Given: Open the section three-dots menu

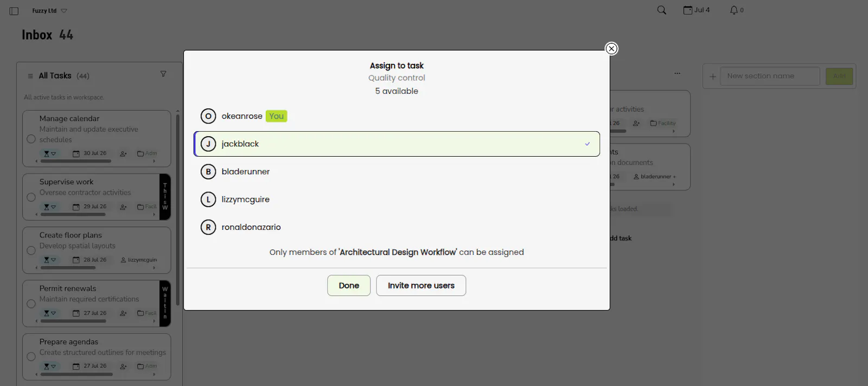Looking at the screenshot, I should pyautogui.click(x=677, y=73).
